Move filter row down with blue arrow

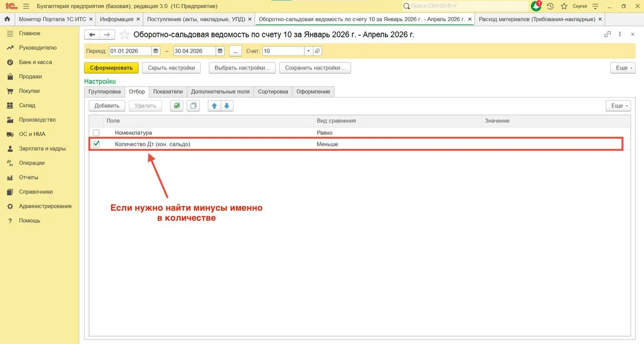coord(226,106)
